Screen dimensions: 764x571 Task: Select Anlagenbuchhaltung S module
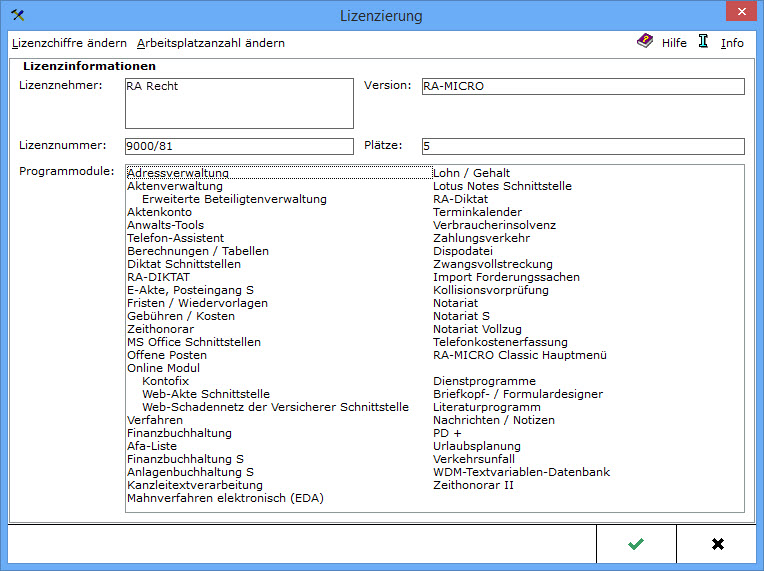(x=190, y=472)
